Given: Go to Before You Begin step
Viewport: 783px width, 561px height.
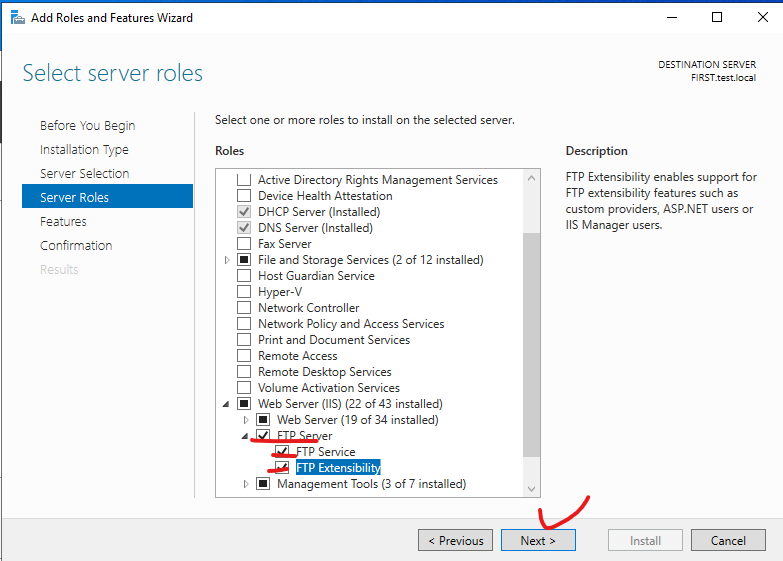Looking at the screenshot, I should tap(87, 125).
